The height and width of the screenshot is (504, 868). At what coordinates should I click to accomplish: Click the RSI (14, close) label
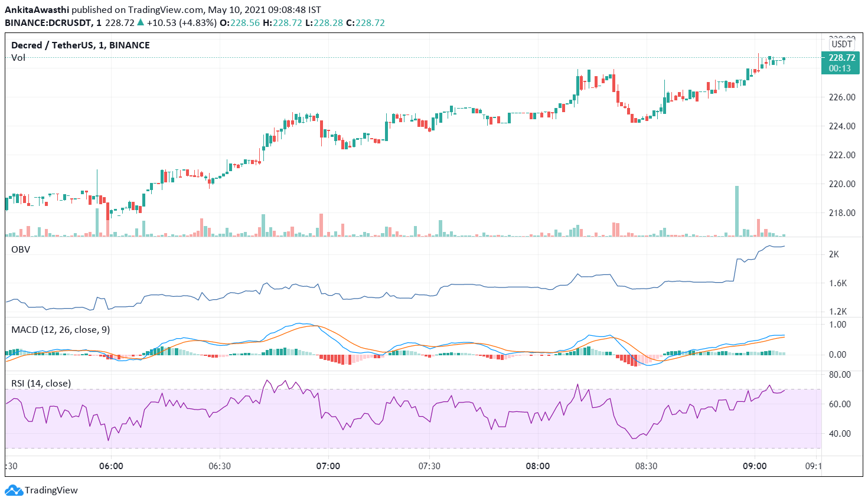(41, 384)
